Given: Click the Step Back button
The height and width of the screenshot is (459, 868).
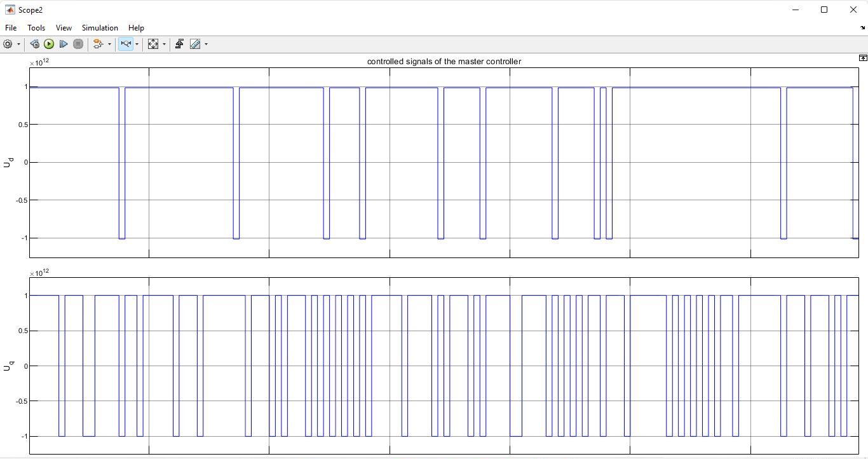Looking at the screenshot, I should 34,44.
